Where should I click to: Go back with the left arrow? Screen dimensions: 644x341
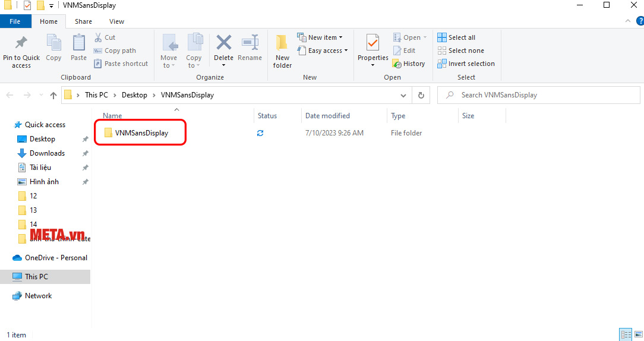[10, 95]
